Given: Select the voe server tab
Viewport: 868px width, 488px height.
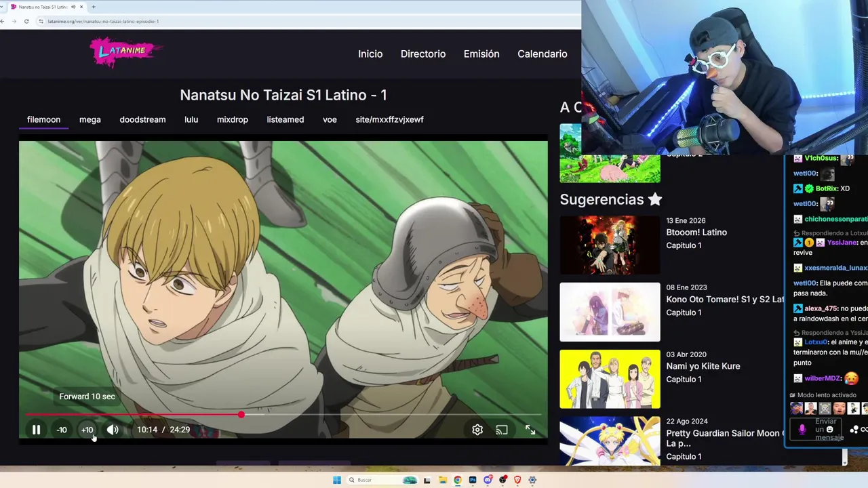Looking at the screenshot, I should pos(330,119).
